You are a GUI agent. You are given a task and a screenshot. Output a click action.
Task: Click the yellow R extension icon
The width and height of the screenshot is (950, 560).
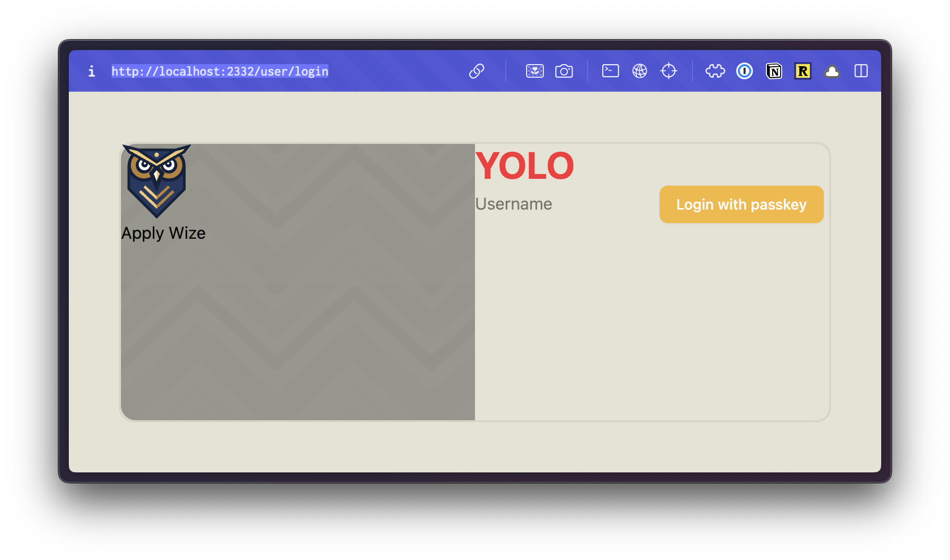(x=803, y=71)
